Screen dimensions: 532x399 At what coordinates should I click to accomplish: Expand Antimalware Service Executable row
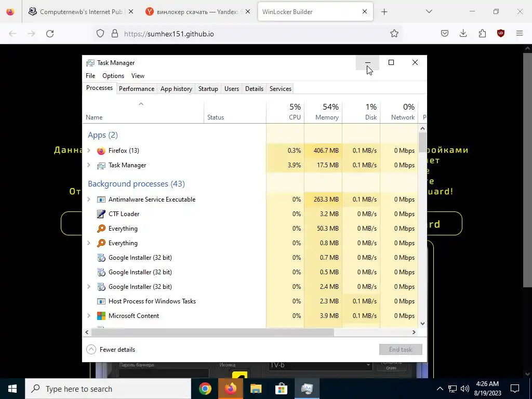(89, 199)
